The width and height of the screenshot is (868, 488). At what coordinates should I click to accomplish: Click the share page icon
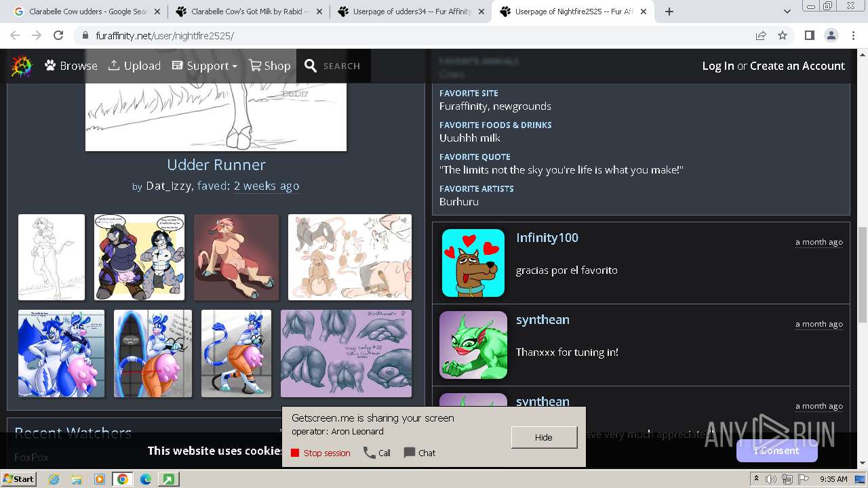pyautogui.click(x=761, y=35)
